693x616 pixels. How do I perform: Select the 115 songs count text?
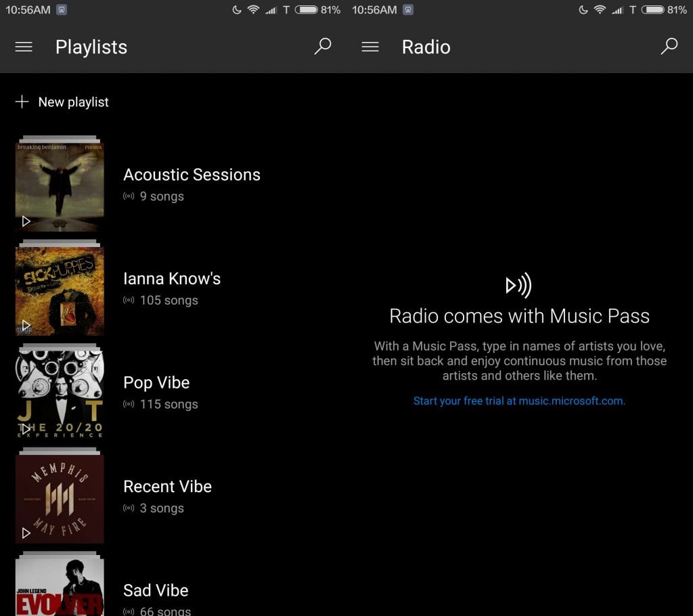click(x=169, y=404)
